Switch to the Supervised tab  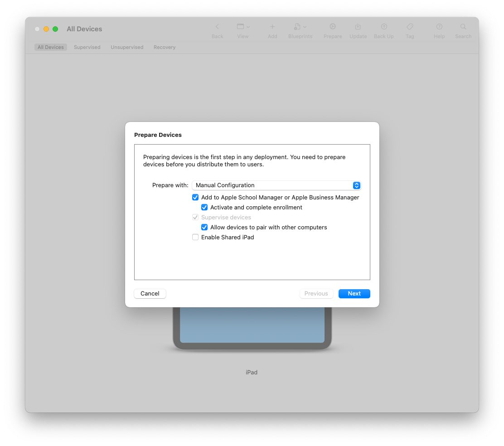tap(87, 47)
